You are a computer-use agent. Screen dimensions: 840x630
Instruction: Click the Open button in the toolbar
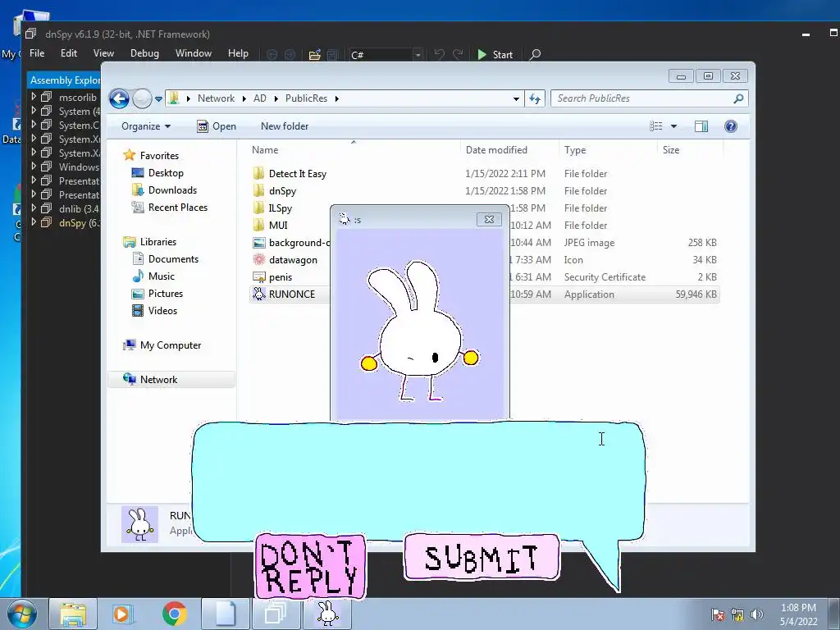[217, 126]
